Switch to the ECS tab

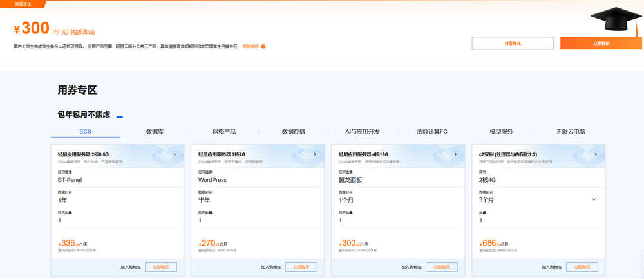tap(86, 132)
